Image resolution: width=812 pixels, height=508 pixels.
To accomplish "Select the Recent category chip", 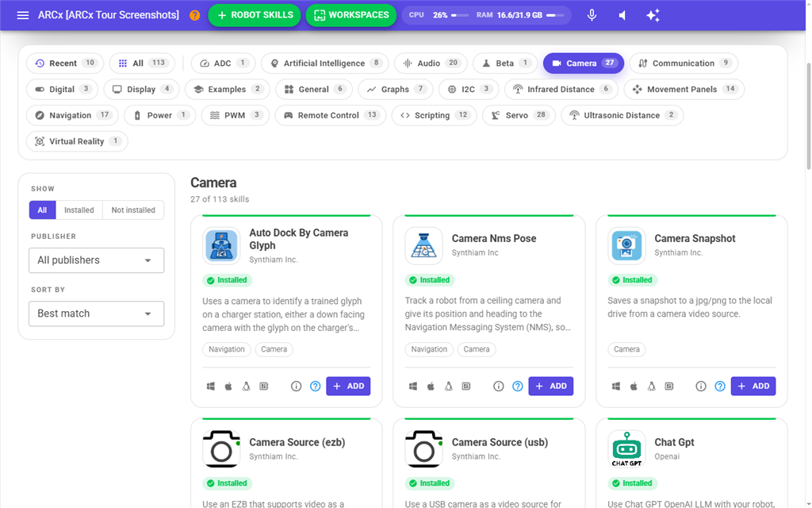I will pos(65,63).
